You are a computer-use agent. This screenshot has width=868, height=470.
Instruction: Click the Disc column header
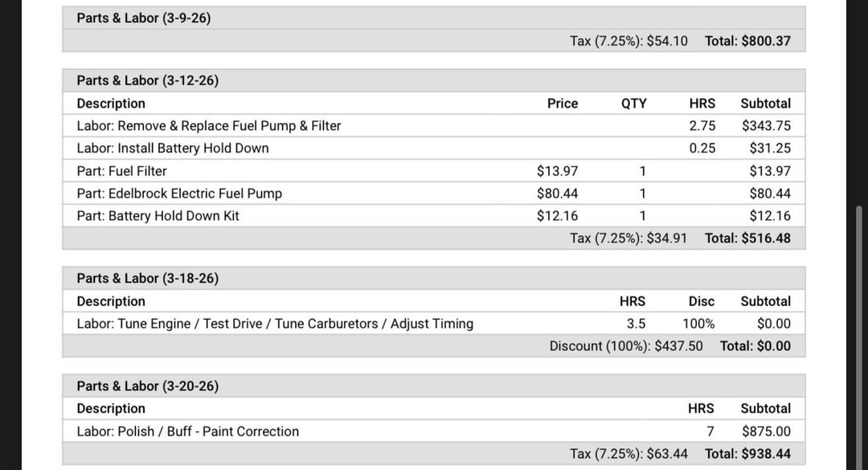[701, 300]
